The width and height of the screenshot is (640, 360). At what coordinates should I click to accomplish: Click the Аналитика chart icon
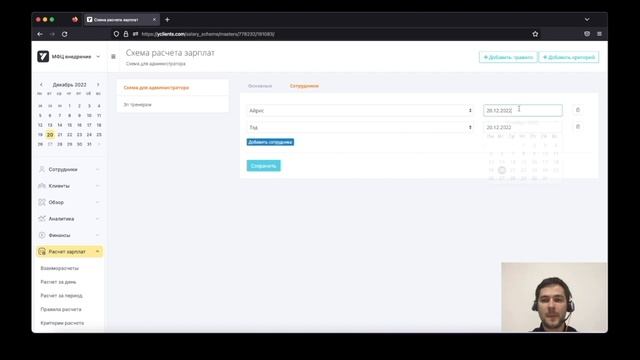click(42, 219)
